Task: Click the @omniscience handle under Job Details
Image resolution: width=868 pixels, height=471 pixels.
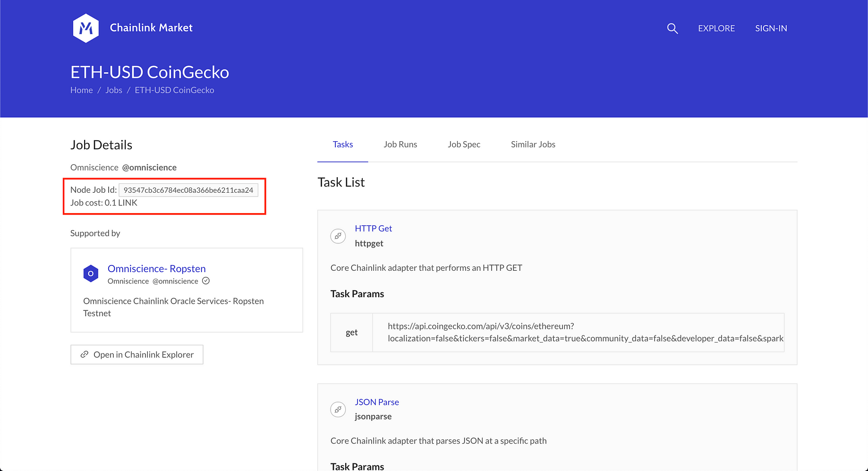Action: pyautogui.click(x=149, y=167)
